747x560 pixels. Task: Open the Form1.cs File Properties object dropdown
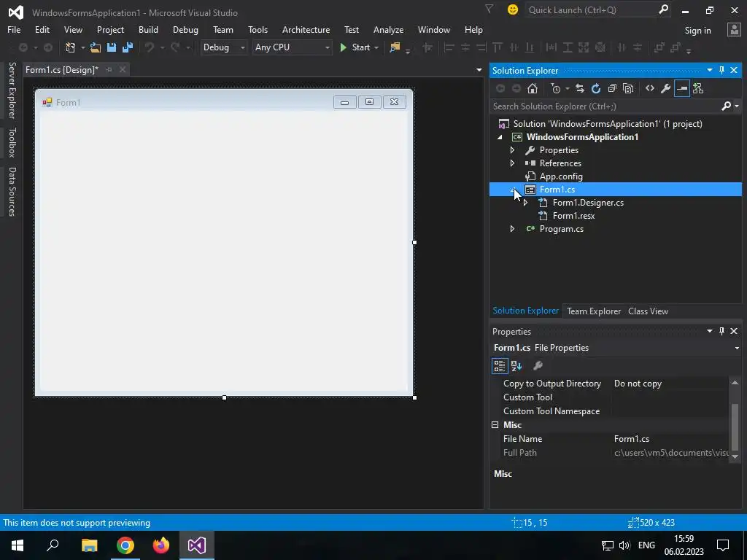[737, 348]
